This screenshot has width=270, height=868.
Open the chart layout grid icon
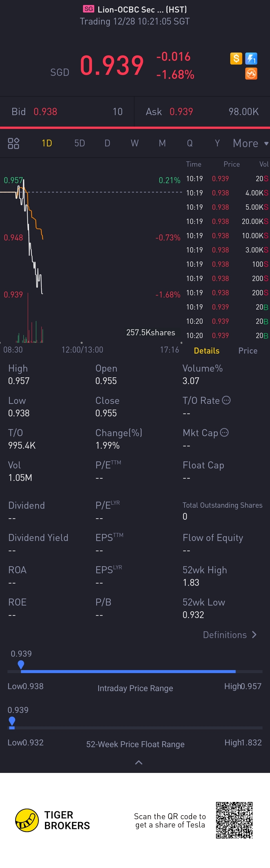tap(13, 143)
